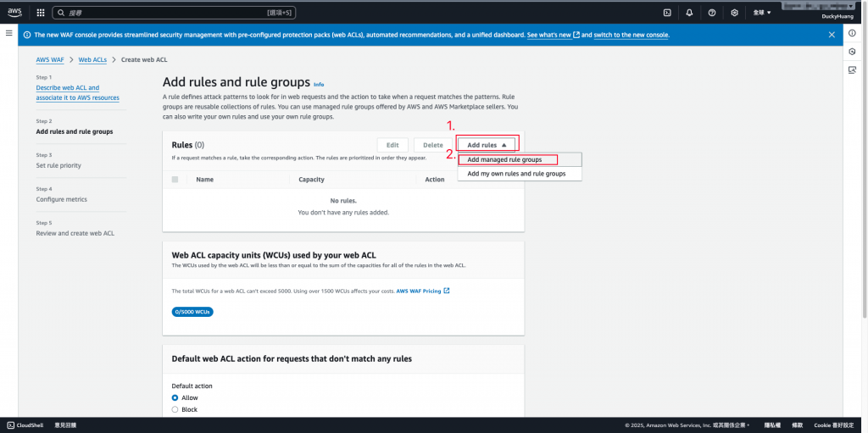Screen dimensions: 868x433
Task: Select the Allow default action
Action: (x=175, y=397)
